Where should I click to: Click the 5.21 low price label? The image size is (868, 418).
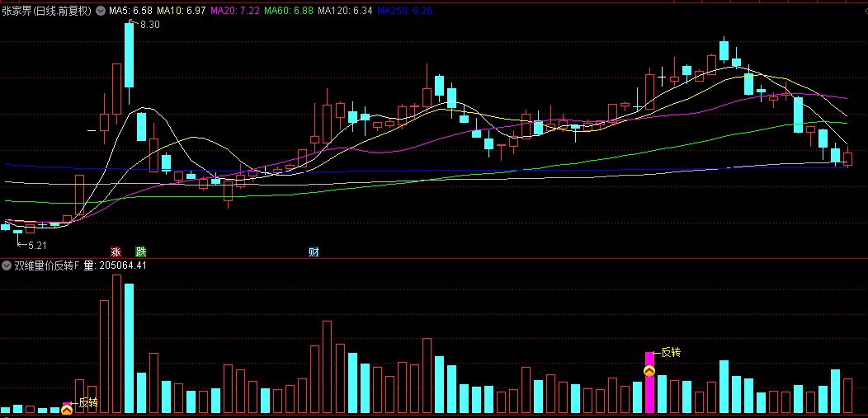38,244
